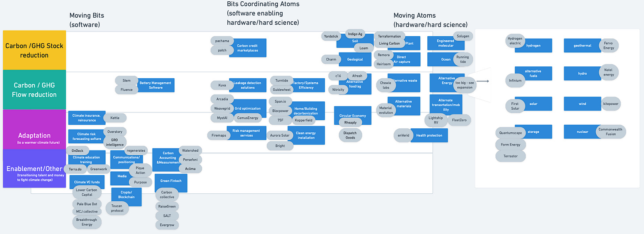Click the purple Adaptation row label
The height and width of the screenshot is (234, 644).
pyautogui.click(x=34, y=130)
